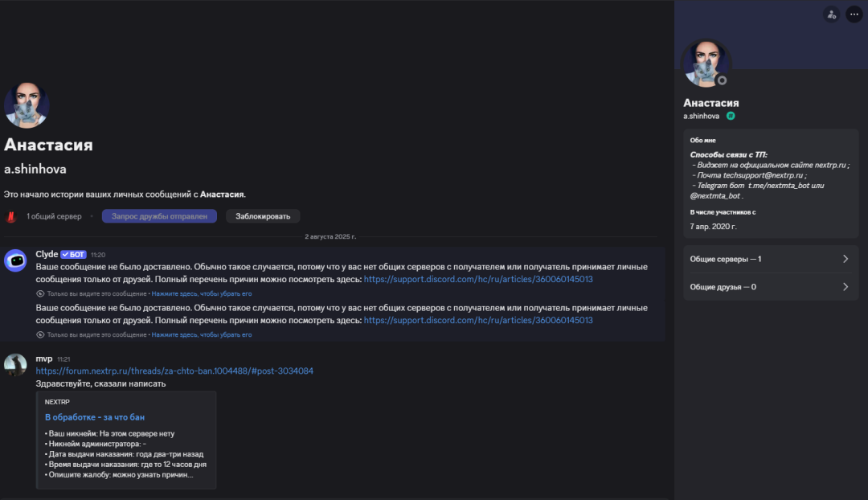Open the forum.nextrp.ru thread link
This screenshot has height=500, width=868.
174,371
